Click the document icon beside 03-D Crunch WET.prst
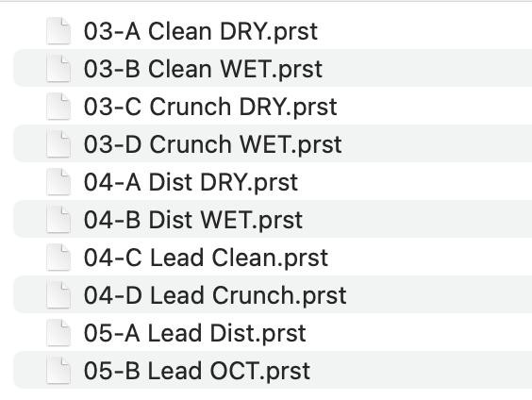Image resolution: width=532 pixels, height=400 pixels. 58,144
